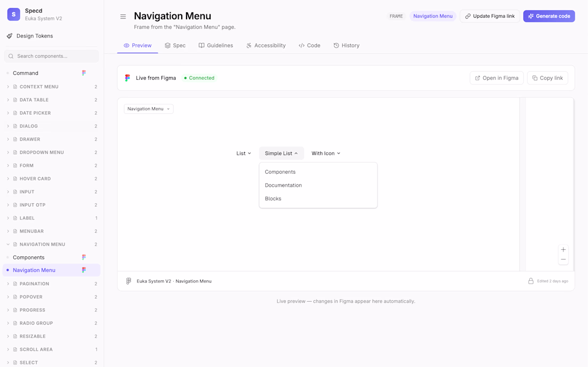The image size is (588, 367).
Task: Open the RESIZABLE group
Action: pyautogui.click(x=51, y=336)
